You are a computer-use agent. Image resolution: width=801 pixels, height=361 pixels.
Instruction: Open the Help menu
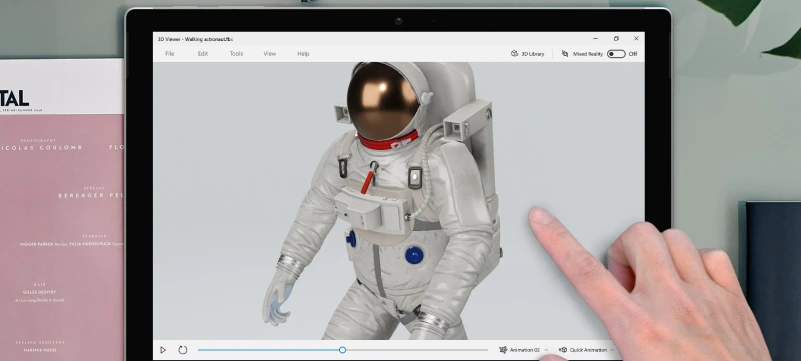click(x=303, y=54)
